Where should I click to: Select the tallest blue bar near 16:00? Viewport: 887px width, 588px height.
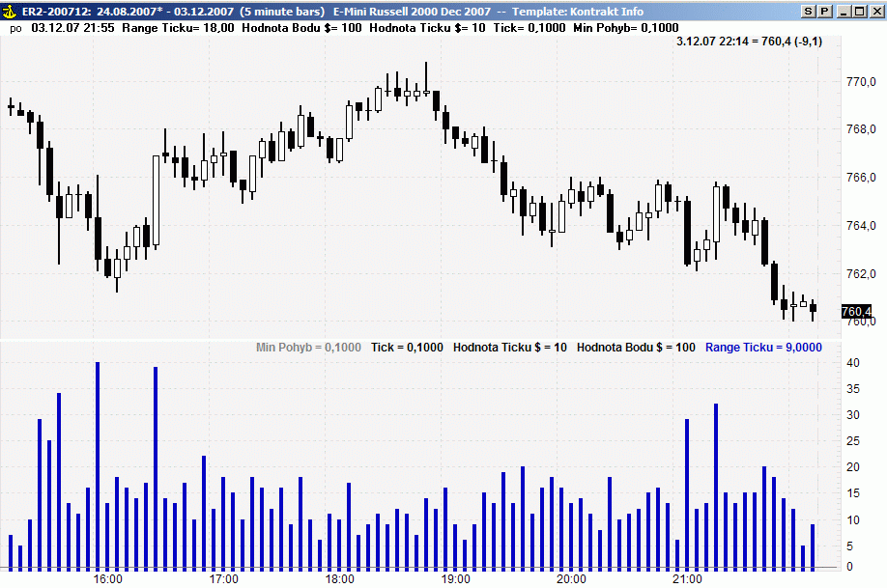(x=98, y=466)
